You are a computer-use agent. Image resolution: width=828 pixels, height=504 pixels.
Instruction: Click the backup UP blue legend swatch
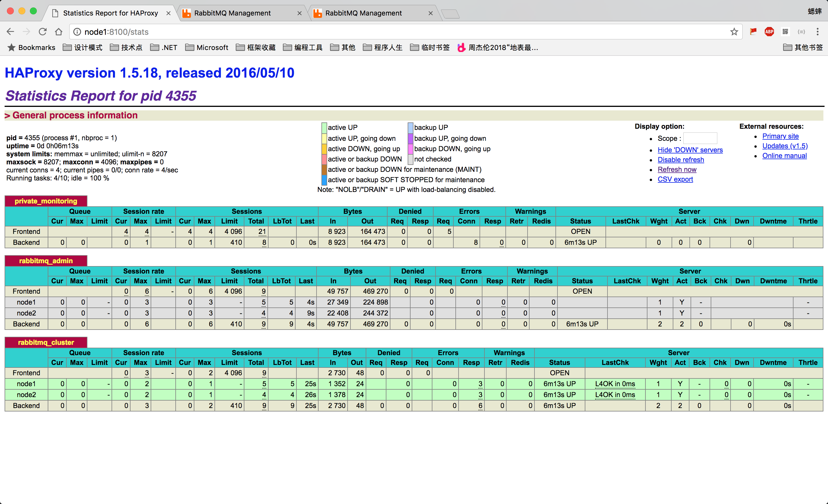point(410,128)
